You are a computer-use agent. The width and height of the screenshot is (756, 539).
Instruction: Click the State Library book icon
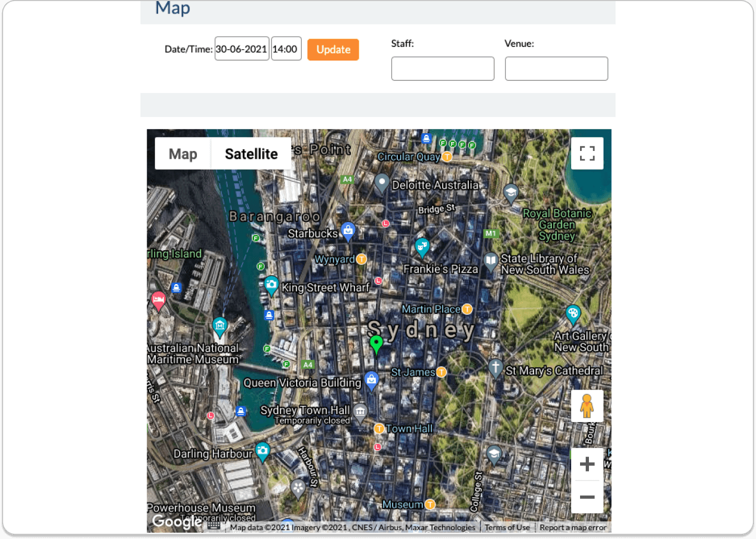491,261
